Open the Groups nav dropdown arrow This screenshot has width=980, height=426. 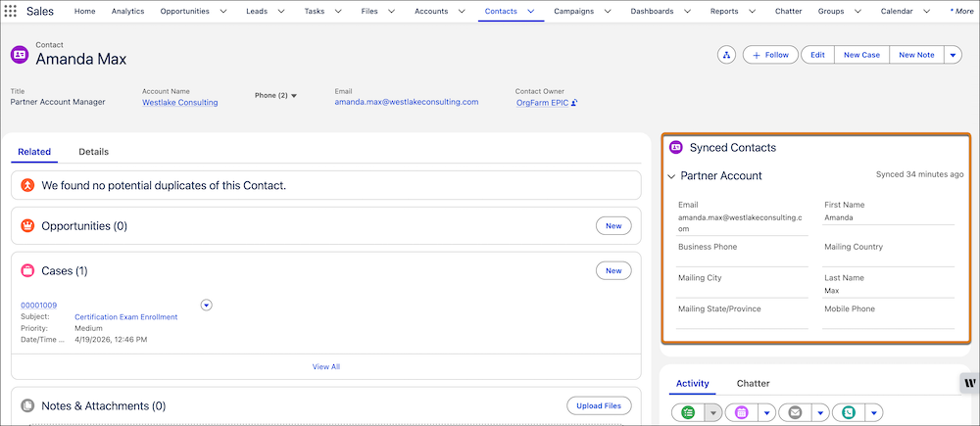[857, 11]
